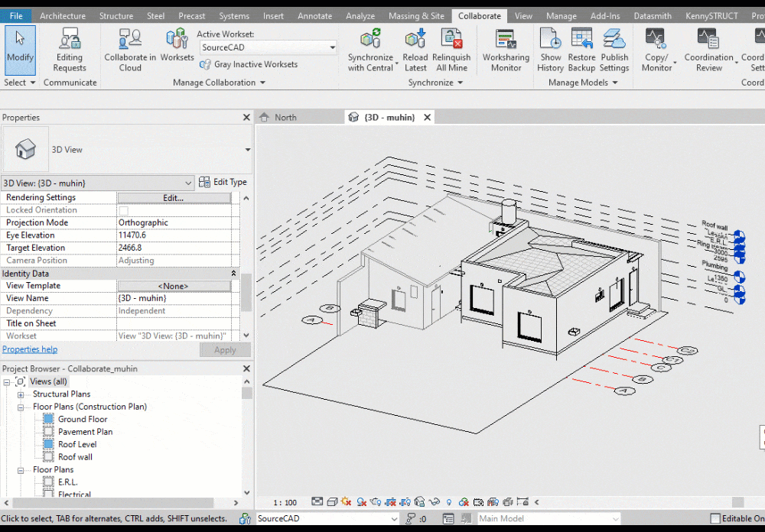Screen dimensions: 765x532
Task: Toggle Highlight Displacement Sets
Action: (508, 501)
